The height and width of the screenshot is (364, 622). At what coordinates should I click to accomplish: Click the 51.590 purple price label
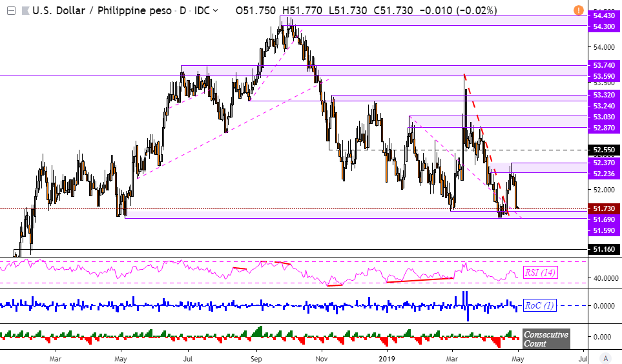click(604, 230)
